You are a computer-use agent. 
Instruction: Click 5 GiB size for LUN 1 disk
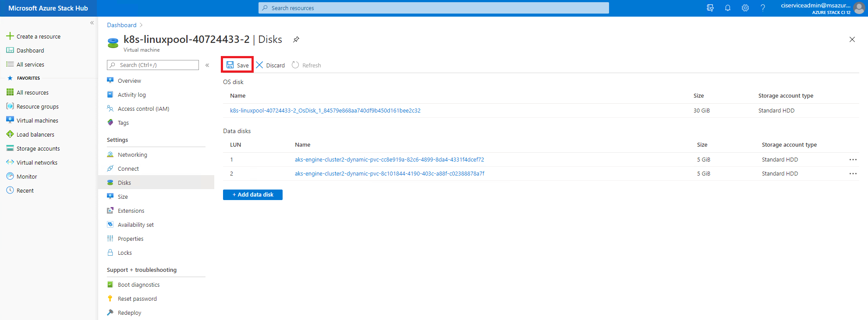tap(704, 159)
